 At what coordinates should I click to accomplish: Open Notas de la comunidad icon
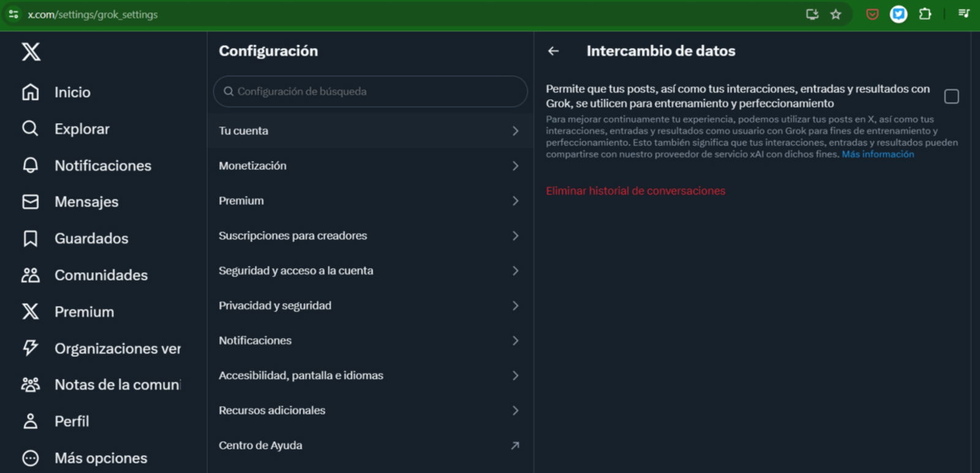[31, 385]
